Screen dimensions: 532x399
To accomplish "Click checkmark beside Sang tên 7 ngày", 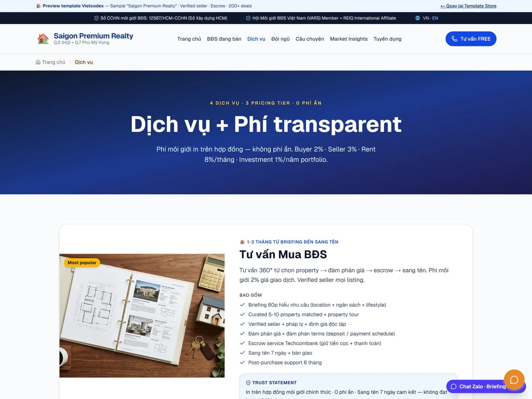I will click(x=242, y=353).
